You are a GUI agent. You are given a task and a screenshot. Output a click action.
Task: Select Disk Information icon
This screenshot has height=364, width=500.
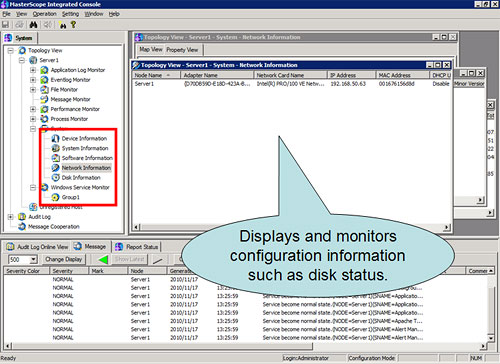[55, 178]
